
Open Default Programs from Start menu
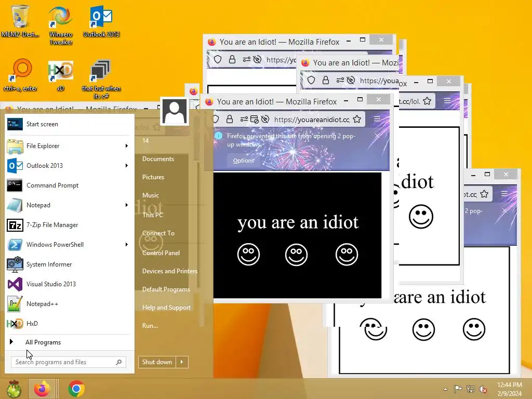166,289
